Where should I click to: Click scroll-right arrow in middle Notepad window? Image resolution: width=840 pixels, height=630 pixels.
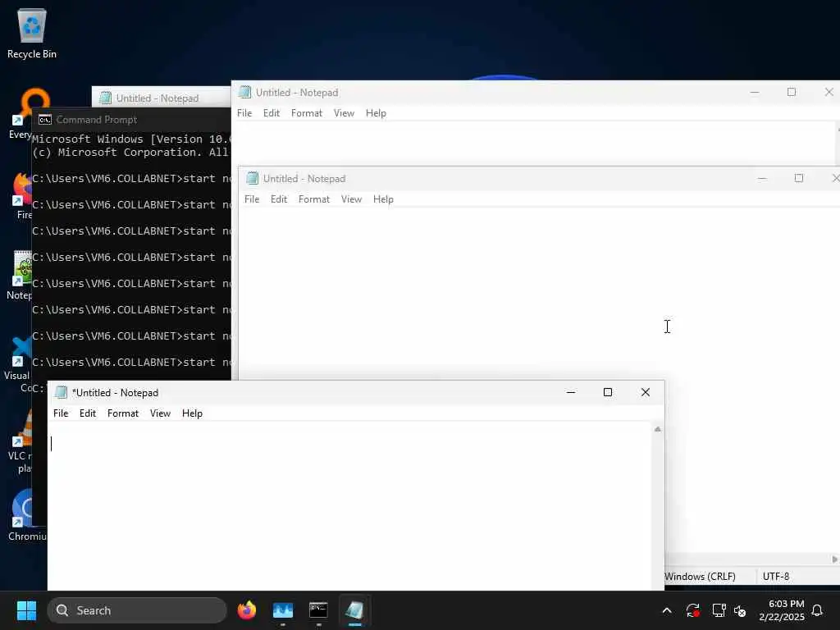(834, 559)
